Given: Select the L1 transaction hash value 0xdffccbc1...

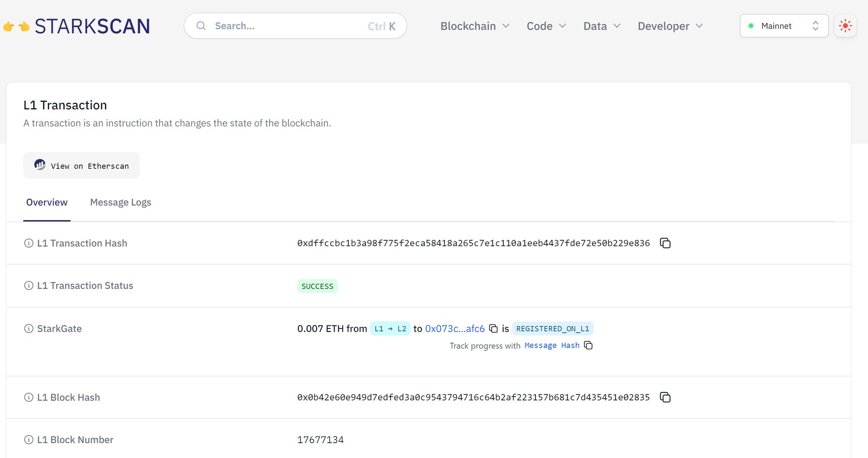Looking at the screenshot, I should point(473,243).
